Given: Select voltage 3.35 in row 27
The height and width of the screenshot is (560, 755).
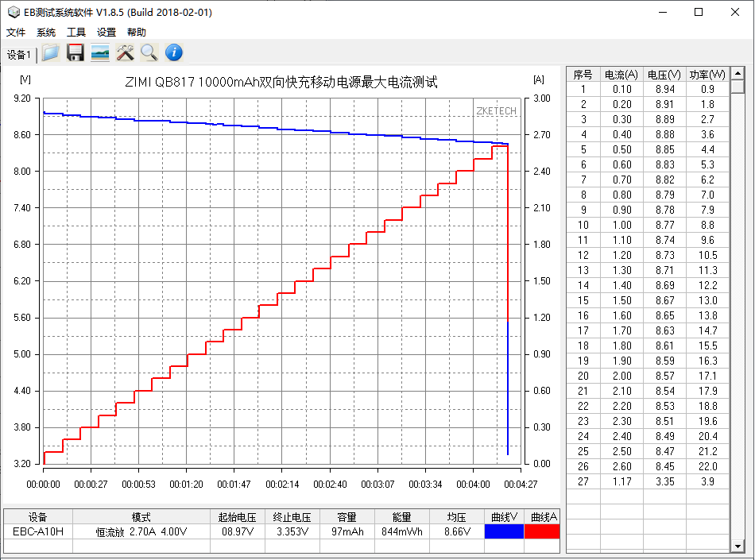Looking at the screenshot, I should 664,481.
